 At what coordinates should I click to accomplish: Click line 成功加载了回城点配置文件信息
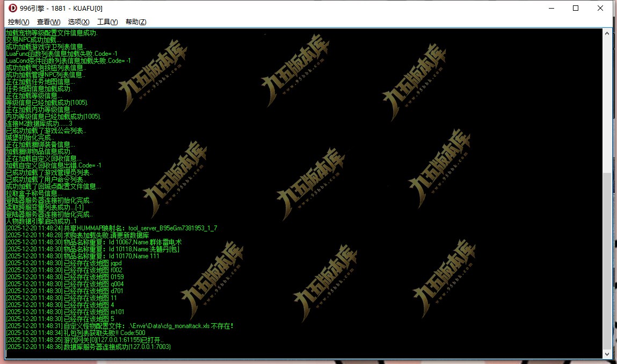coord(53,186)
